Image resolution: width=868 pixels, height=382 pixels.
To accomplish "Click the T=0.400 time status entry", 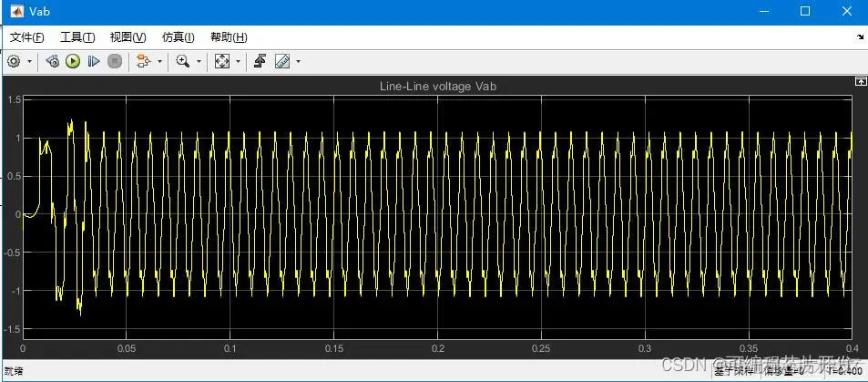I will coord(844,371).
